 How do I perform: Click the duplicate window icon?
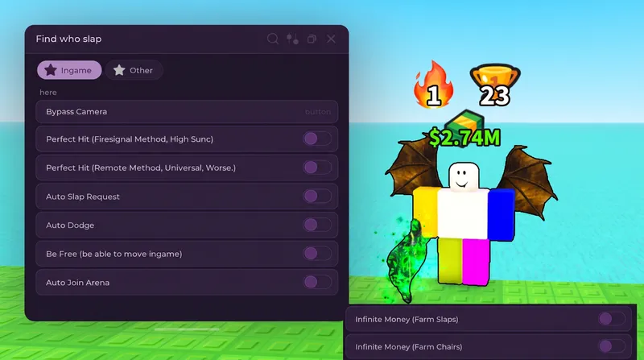(x=312, y=39)
